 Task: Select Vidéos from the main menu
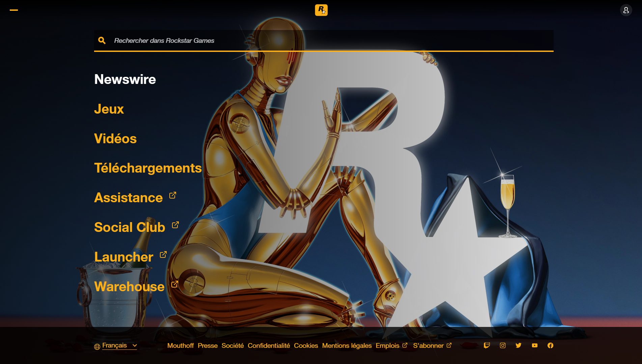click(115, 139)
